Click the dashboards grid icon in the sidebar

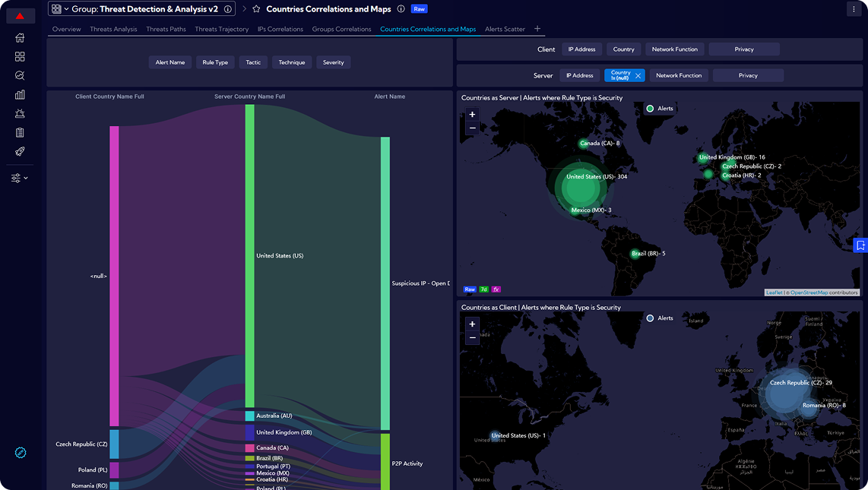click(20, 57)
